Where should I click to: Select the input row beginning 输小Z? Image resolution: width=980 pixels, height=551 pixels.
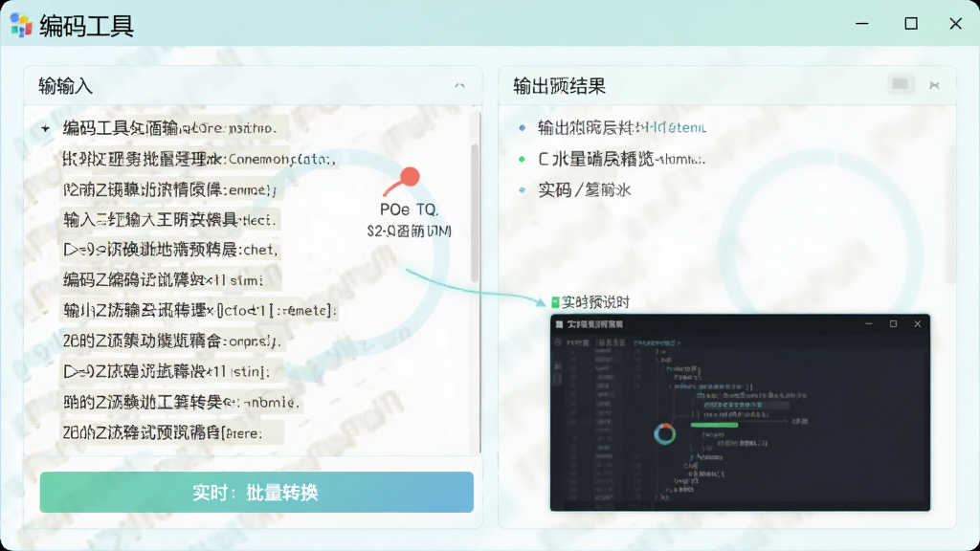click(x=199, y=311)
